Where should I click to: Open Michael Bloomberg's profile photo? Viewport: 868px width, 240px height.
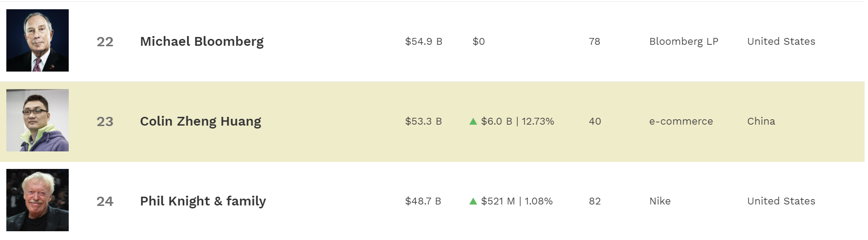tap(38, 40)
